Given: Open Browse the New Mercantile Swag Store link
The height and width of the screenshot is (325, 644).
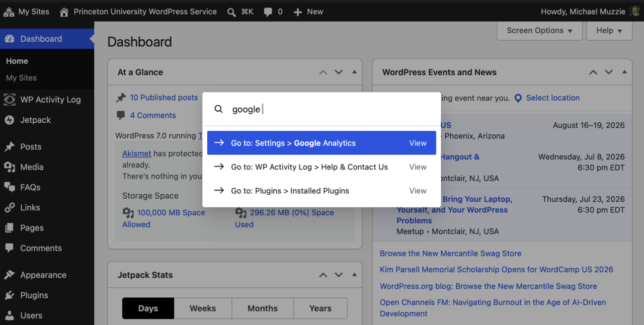Looking at the screenshot, I should 450,254.
